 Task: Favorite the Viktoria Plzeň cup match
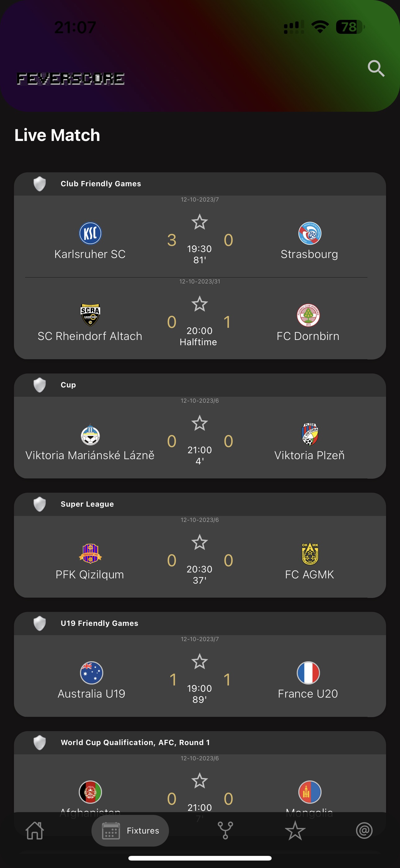click(x=200, y=423)
